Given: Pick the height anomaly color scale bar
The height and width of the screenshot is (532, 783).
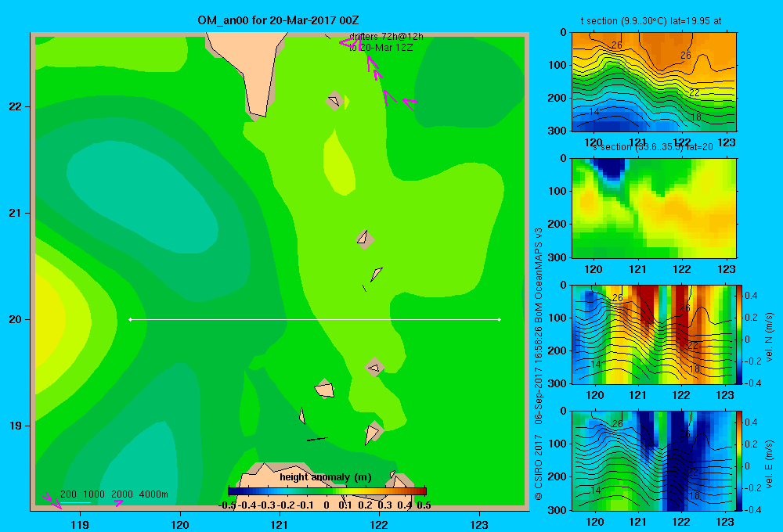Looking at the screenshot, I should pos(327,491).
